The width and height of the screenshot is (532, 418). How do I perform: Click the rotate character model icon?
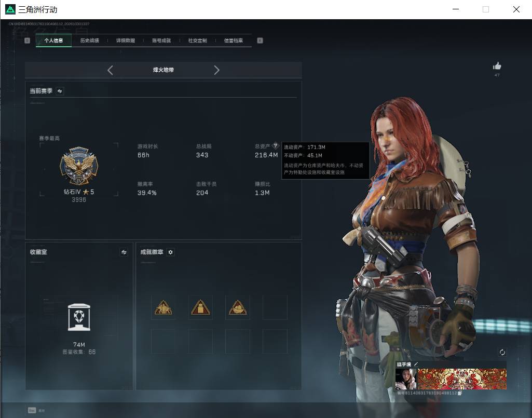[x=502, y=352]
